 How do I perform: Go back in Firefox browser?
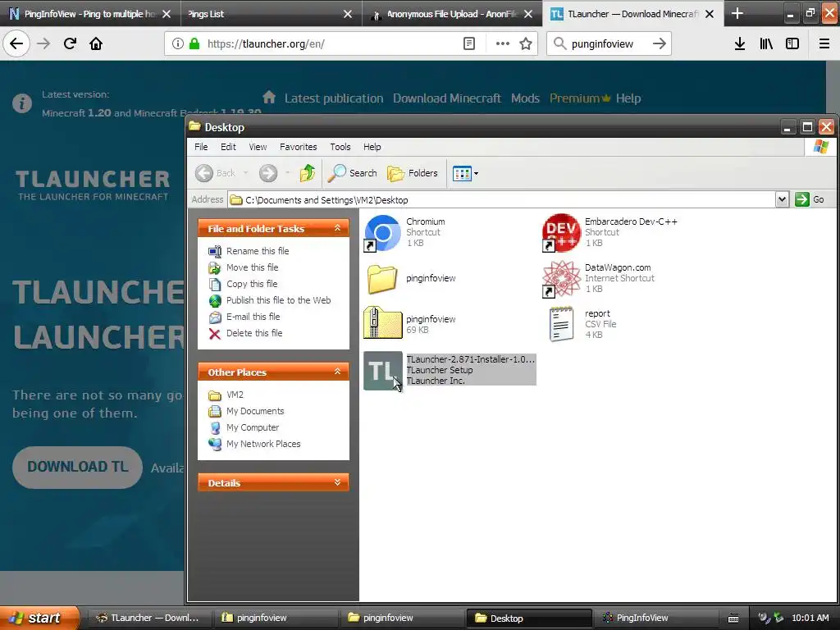coord(16,44)
